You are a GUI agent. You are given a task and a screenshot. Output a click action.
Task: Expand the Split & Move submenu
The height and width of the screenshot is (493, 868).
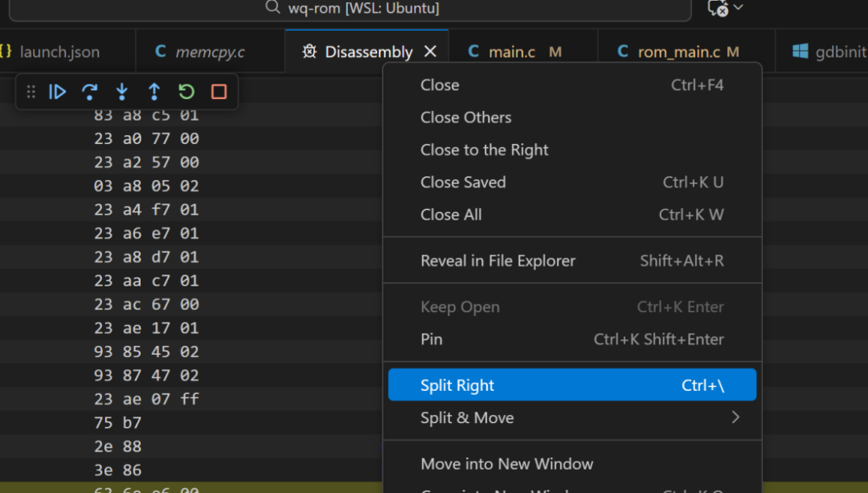[x=572, y=417]
